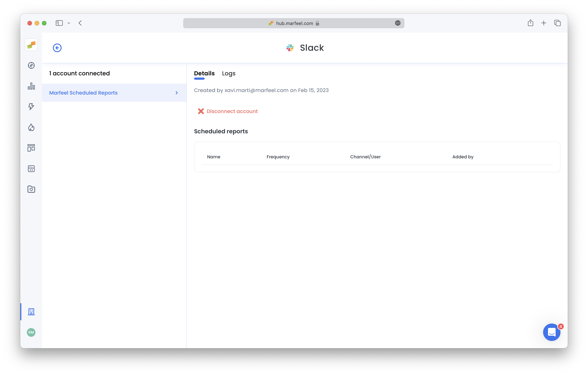Click the code embed window icon

31,168
